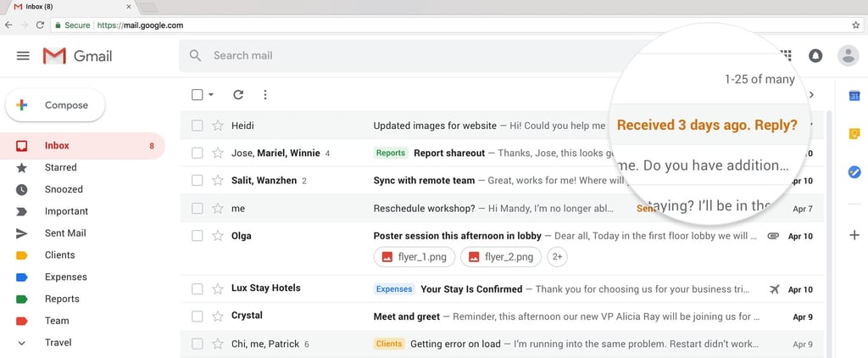Screen dimensions: 868x358
Task: Check the Heidi email checkbox
Action: [197, 126]
